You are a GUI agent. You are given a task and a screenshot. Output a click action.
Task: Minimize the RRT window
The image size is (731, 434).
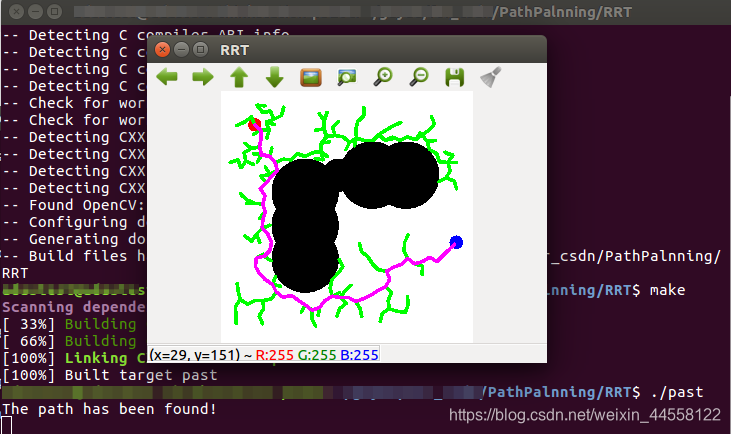tap(181, 49)
